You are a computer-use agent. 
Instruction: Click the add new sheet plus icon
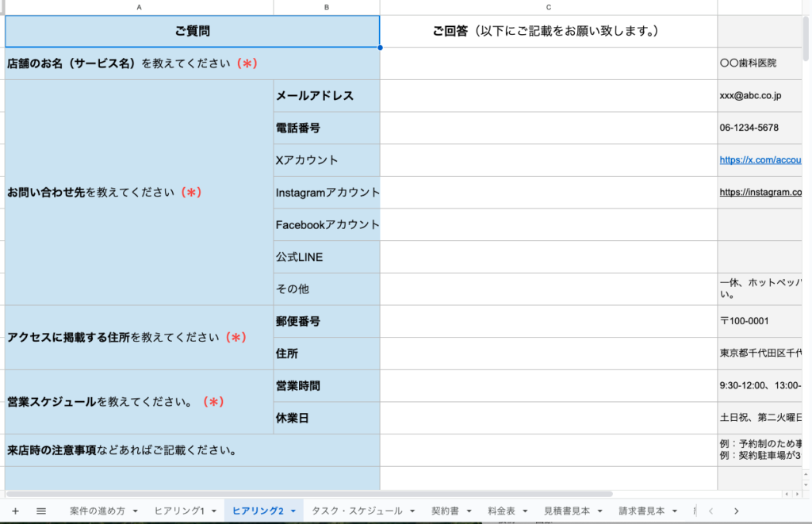(15, 511)
